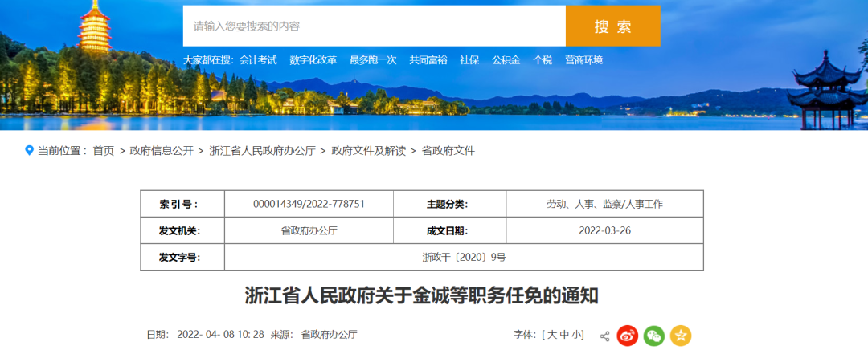Click the 劳动、人事、监察/人事工作 category cell
The width and height of the screenshot is (868, 358).
pos(604,204)
